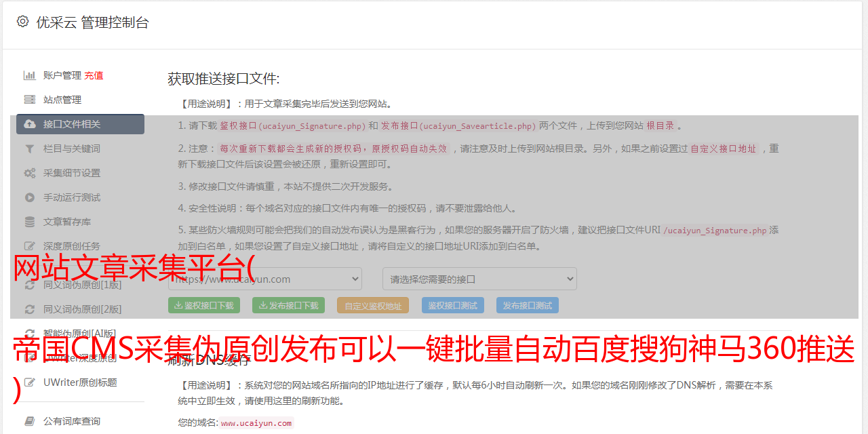Click the cloud upload icon for 接口文件相关
The height and width of the screenshot is (434, 868).
[x=30, y=124]
